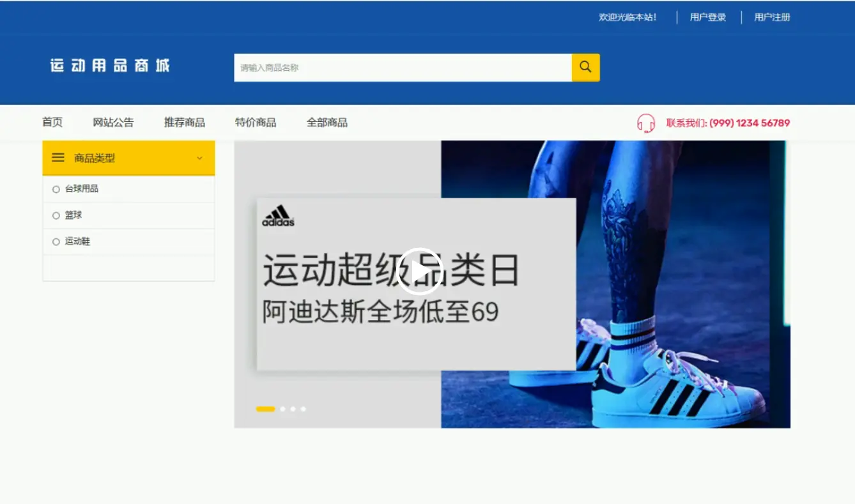This screenshot has width=855, height=504.
Task: Click the yellow search magnifier button
Action: 585,67
